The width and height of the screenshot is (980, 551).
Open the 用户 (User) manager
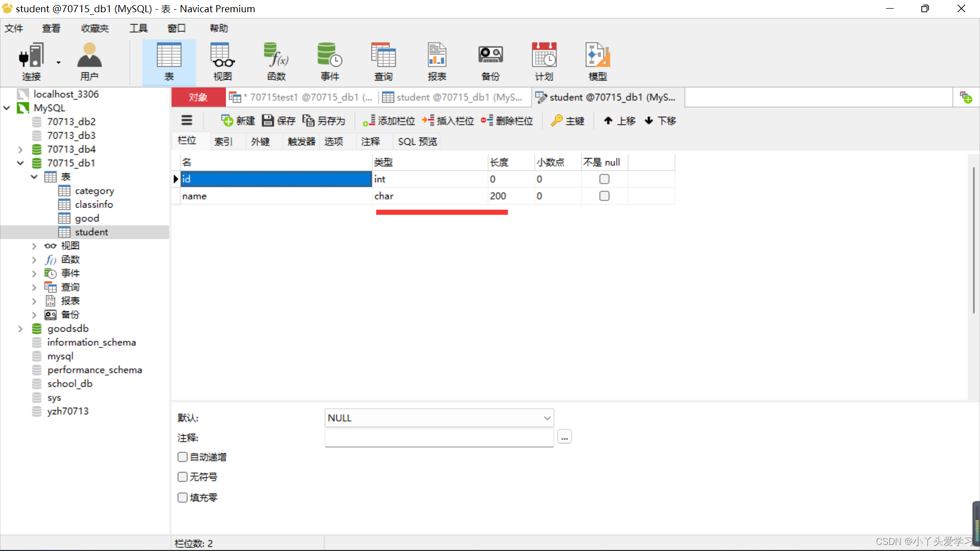pyautogui.click(x=89, y=62)
